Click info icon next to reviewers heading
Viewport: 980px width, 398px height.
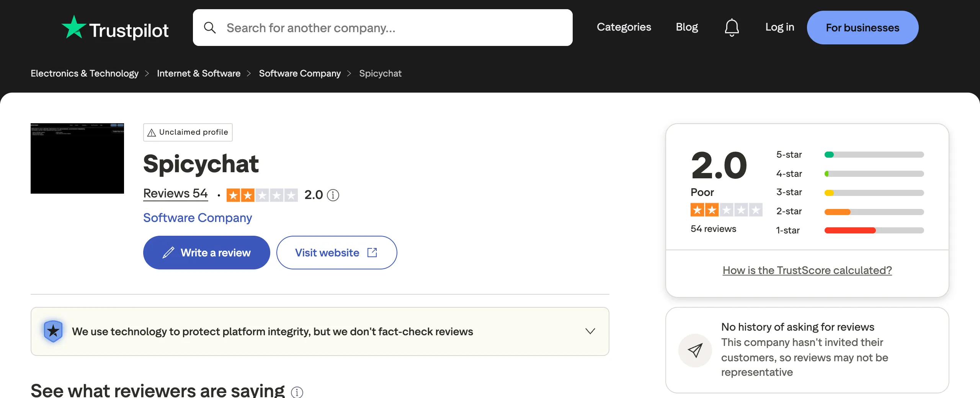pyautogui.click(x=297, y=392)
